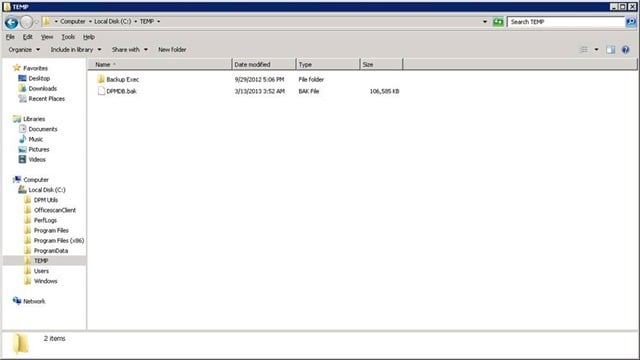Screen dimensions: 640x360
Task: Sort by the Name column header
Action: (x=160, y=64)
